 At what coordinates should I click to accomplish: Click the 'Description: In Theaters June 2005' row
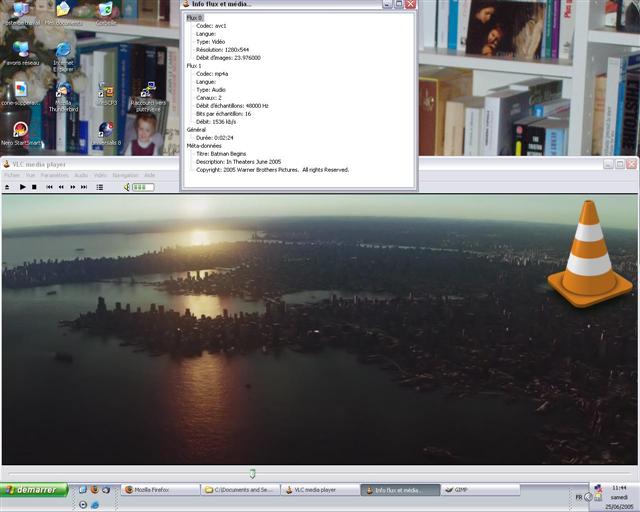[239, 162]
